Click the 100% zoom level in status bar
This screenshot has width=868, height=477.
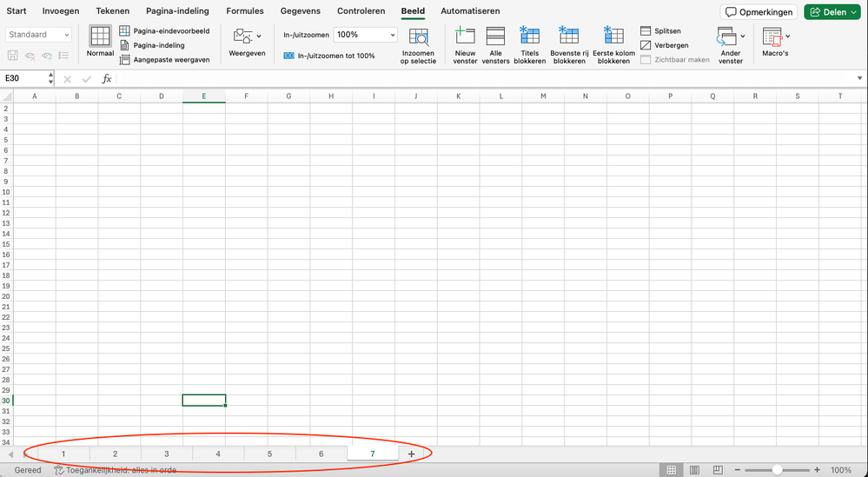(x=841, y=470)
